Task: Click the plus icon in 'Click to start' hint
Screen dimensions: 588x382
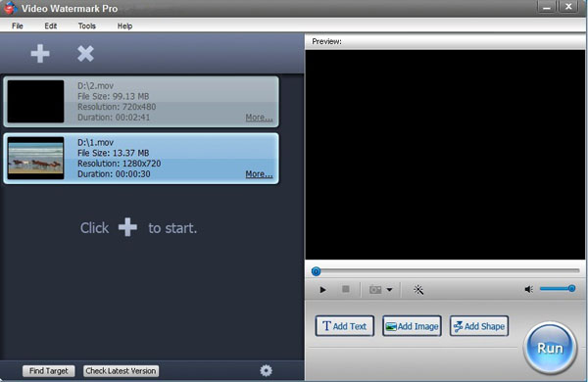Action: pos(127,227)
